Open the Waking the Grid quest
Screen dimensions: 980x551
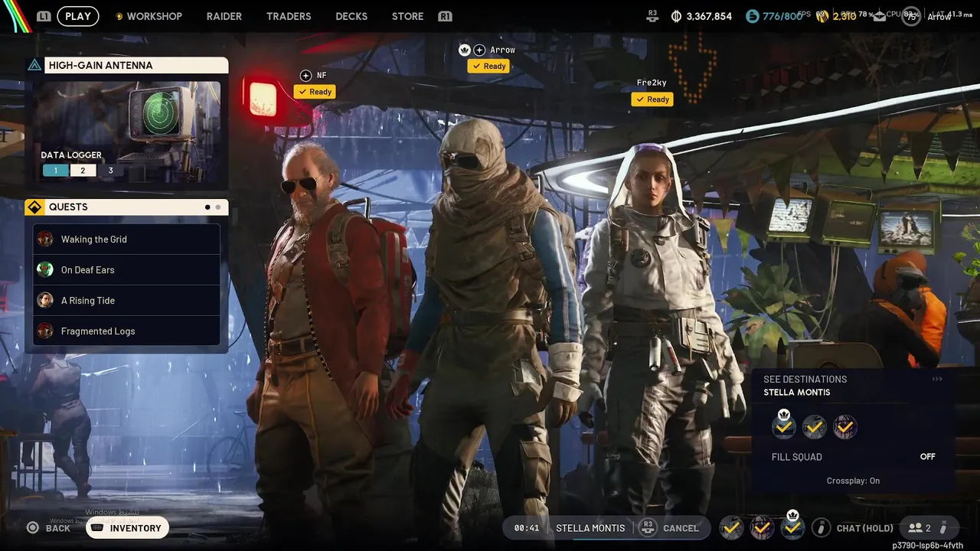(127, 239)
